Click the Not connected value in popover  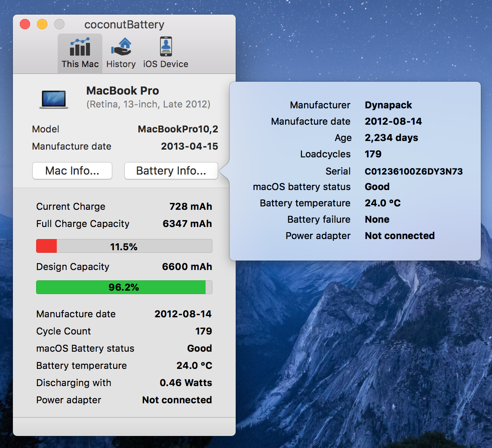pyautogui.click(x=400, y=236)
